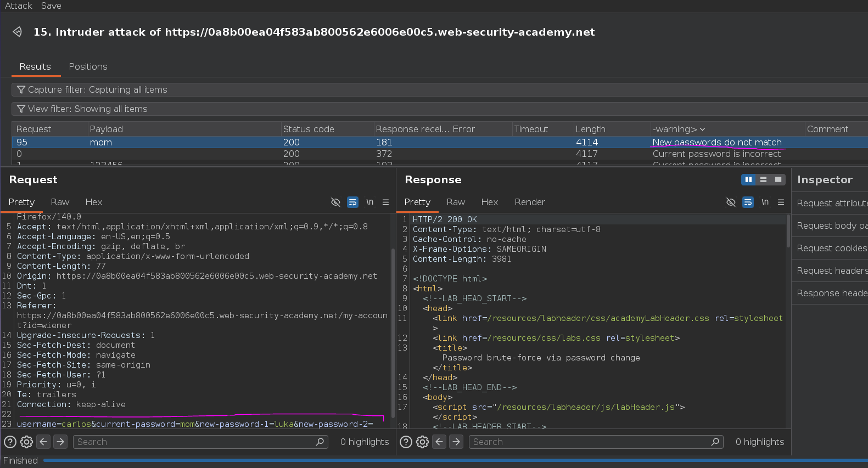
Task: Expand Request body parameters in Inspector
Action: pos(830,225)
